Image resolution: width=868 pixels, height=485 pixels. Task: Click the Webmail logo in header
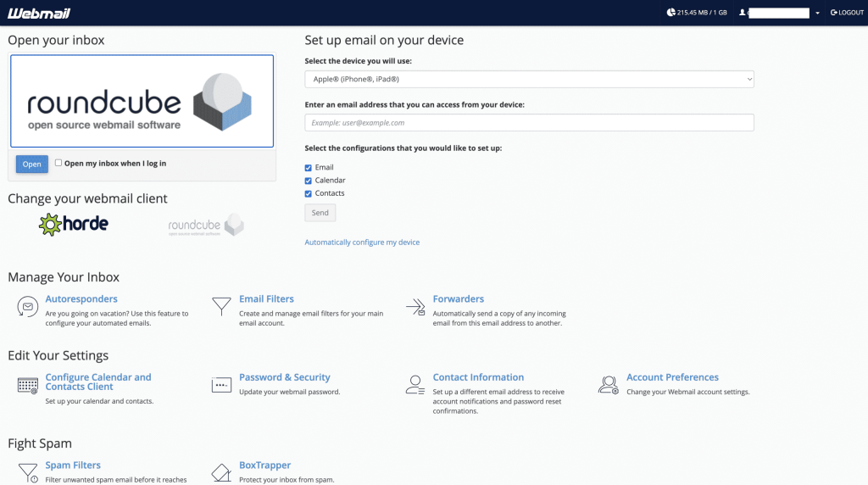coord(39,14)
